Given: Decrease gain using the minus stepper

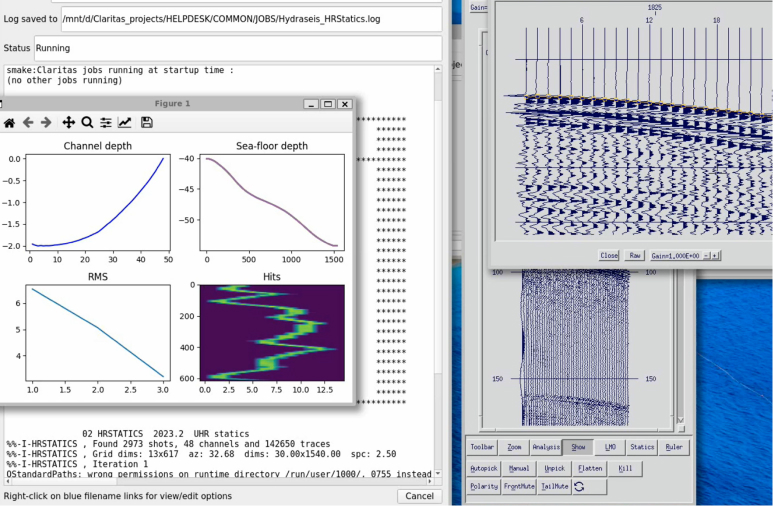Looking at the screenshot, I should pos(704,256).
